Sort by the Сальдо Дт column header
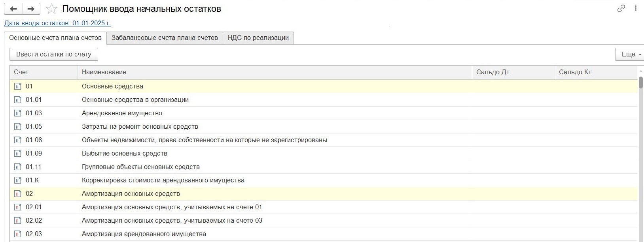Viewport: 644px width, 242px height. click(x=493, y=72)
